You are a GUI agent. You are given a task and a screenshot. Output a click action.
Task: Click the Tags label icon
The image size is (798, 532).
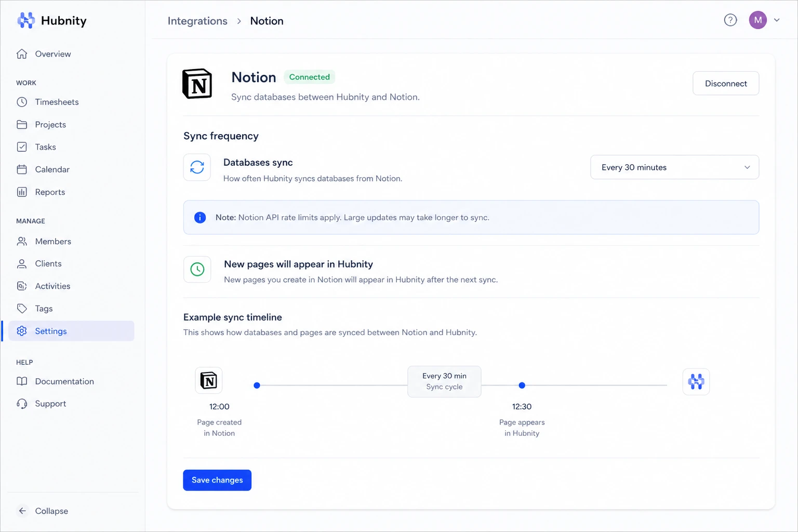[22, 309]
